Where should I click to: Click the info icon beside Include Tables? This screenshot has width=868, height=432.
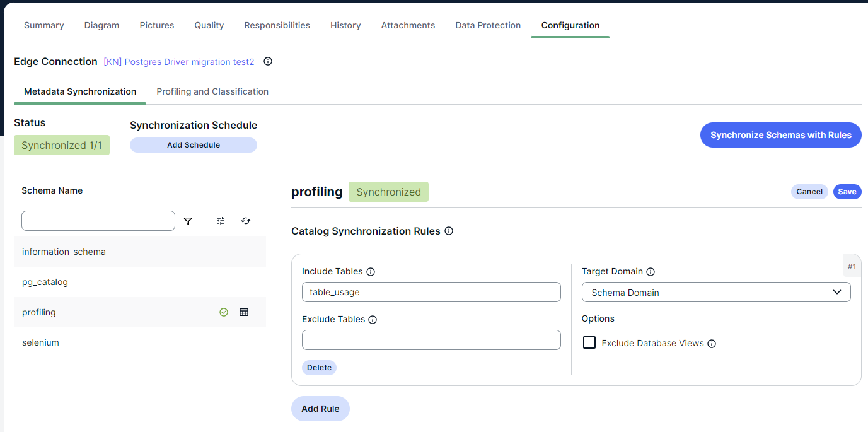point(371,272)
